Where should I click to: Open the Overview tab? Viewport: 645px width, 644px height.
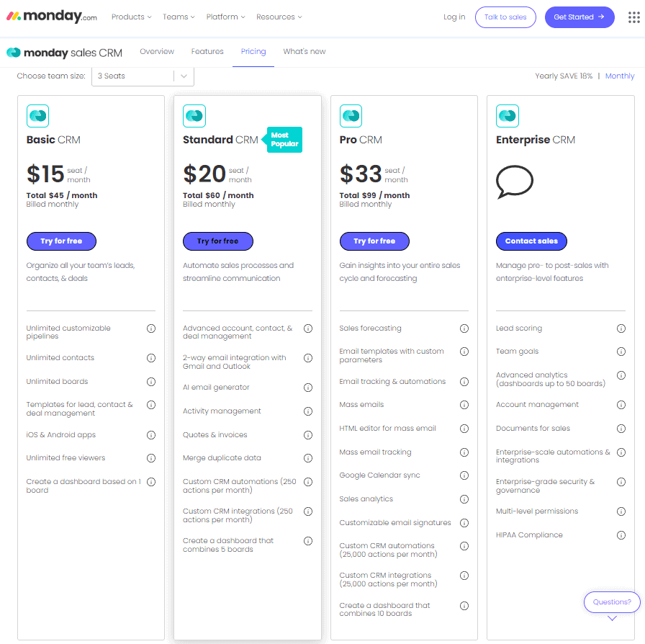(x=157, y=52)
